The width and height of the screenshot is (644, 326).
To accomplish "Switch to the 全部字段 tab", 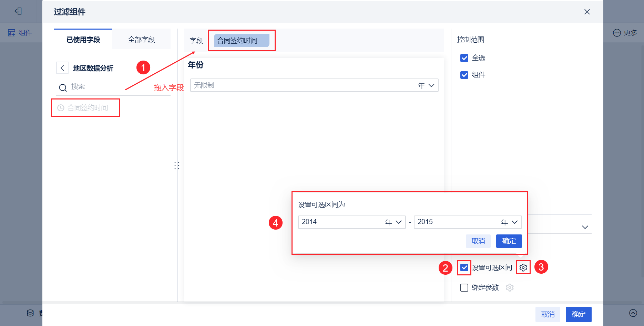I will point(141,40).
